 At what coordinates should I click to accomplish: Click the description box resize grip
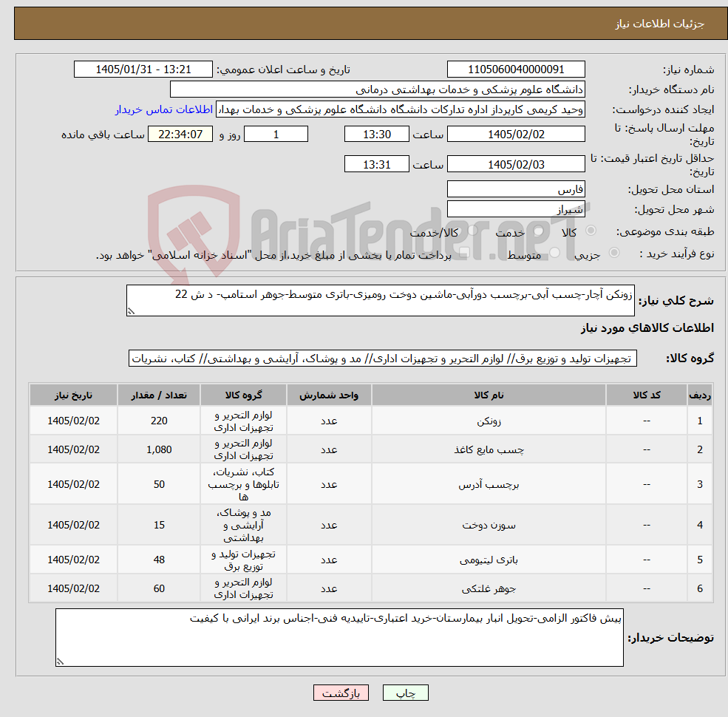click(131, 312)
